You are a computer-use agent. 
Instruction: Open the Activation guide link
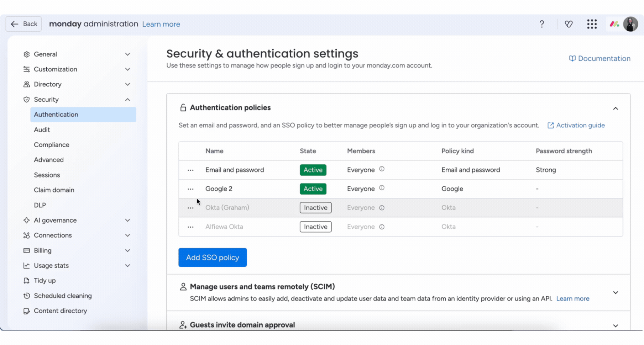[576, 125]
